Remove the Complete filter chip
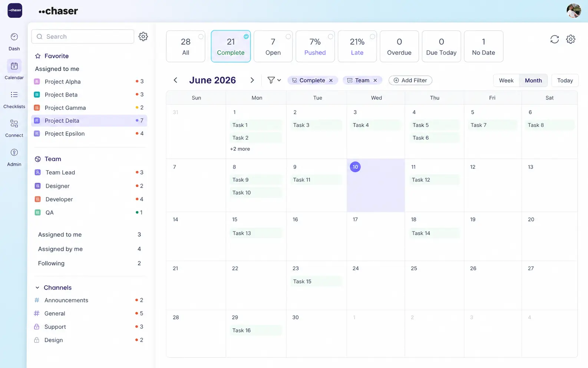 coord(331,80)
